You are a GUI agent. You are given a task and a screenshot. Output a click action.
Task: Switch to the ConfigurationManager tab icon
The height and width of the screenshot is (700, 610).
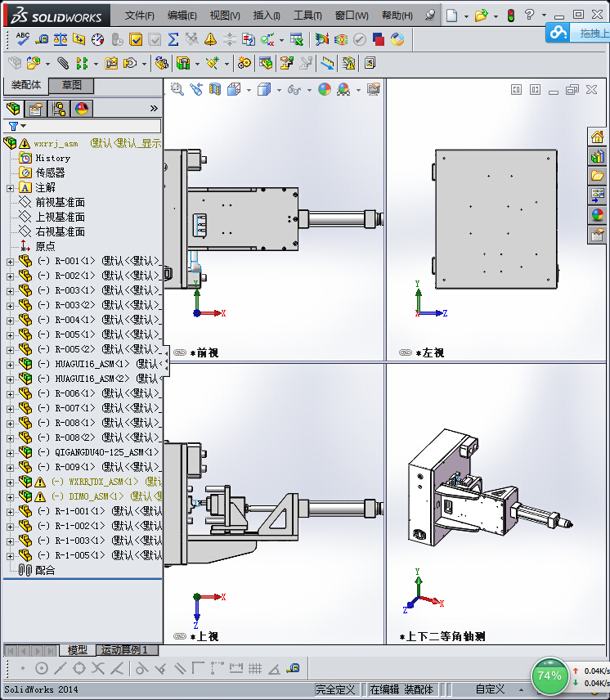point(59,109)
